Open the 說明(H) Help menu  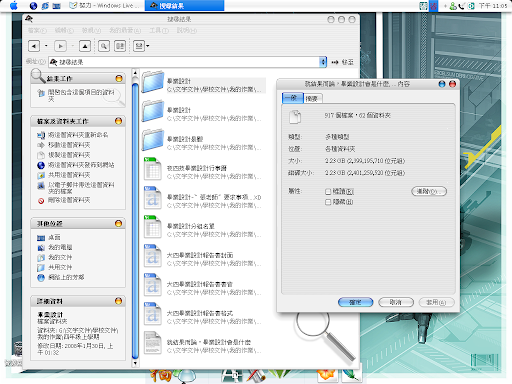[x=187, y=31]
